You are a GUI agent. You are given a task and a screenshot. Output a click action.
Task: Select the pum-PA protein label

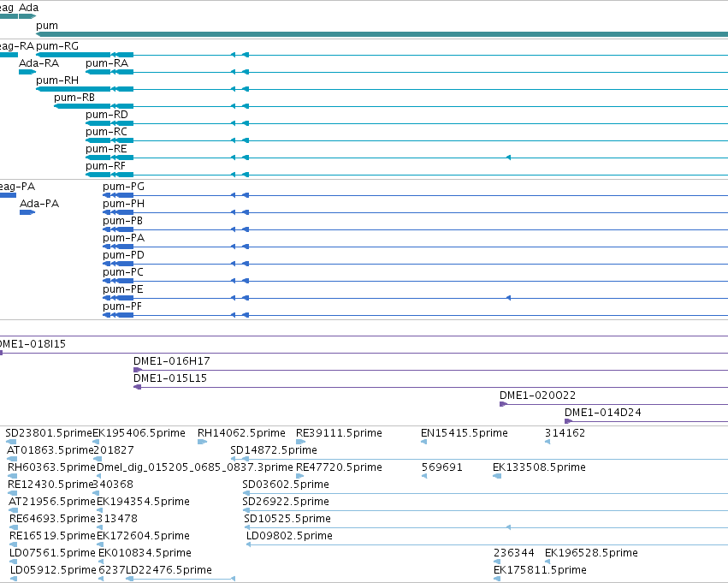(x=123, y=238)
